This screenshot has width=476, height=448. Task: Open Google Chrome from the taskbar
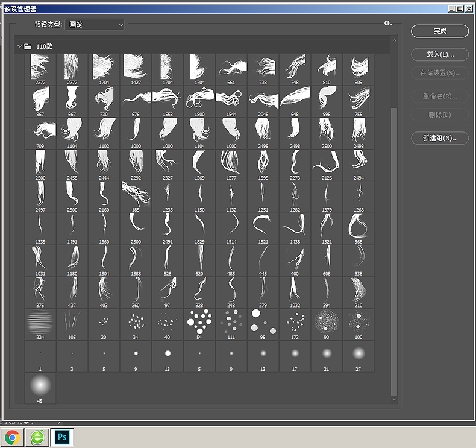tap(12, 437)
